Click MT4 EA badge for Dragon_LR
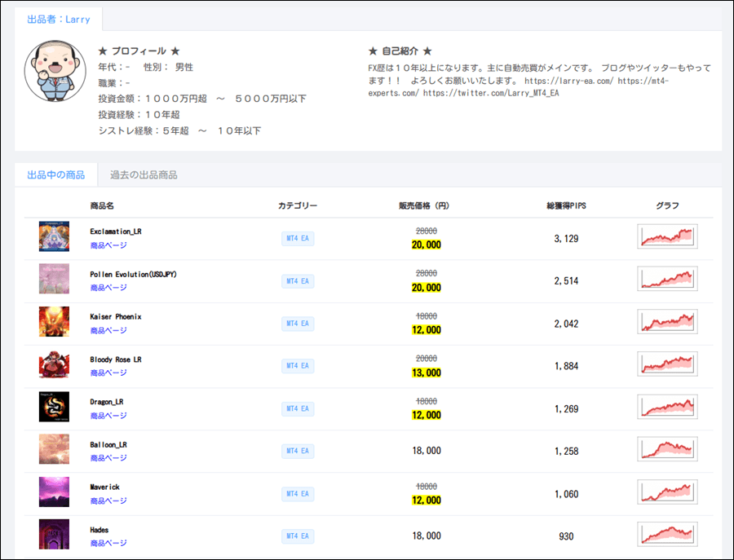Image resolution: width=734 pixels, height=560 pixels. click(298, 408)
